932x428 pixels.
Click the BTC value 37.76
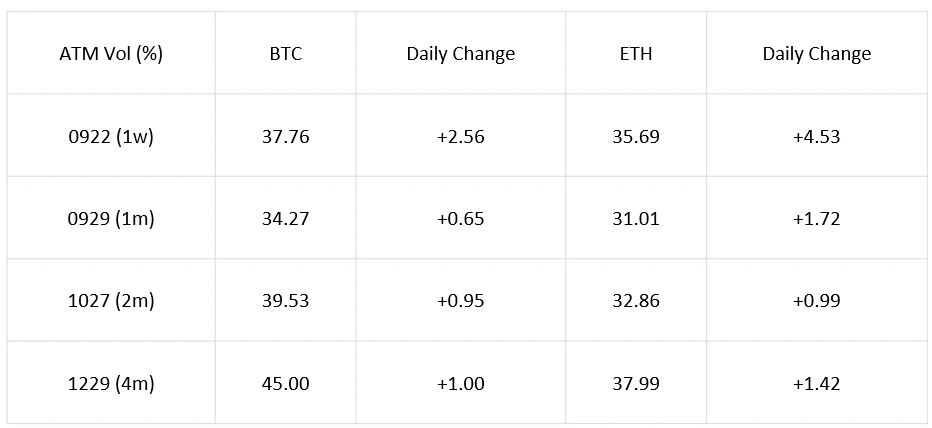pyautogui.click(x=285, y=136)
